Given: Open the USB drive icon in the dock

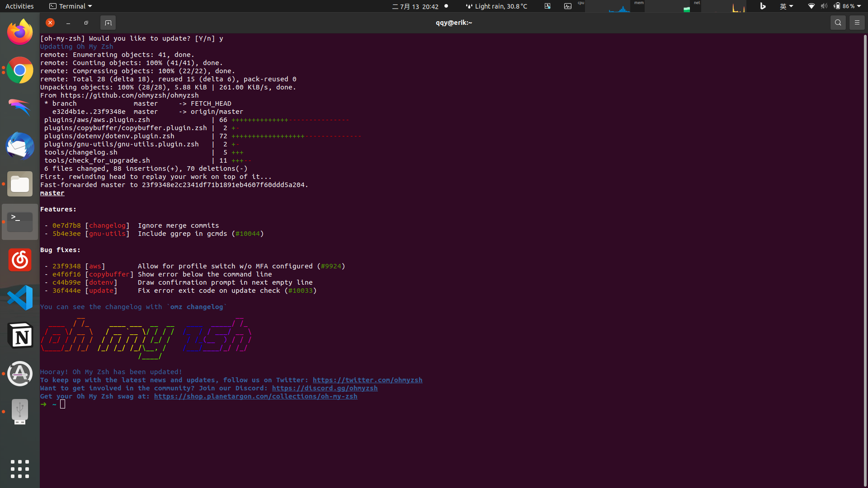Looking at the screenshot, I should (x=20, y=412).
